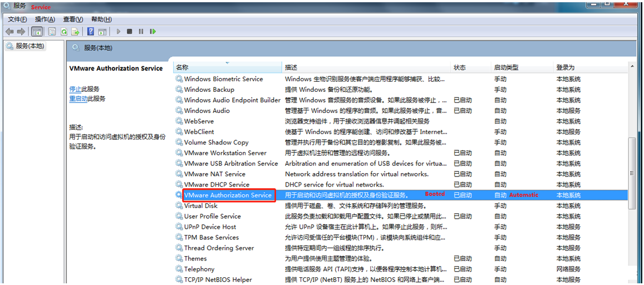Toggle the console tree show/hide button

click(37, 32)
